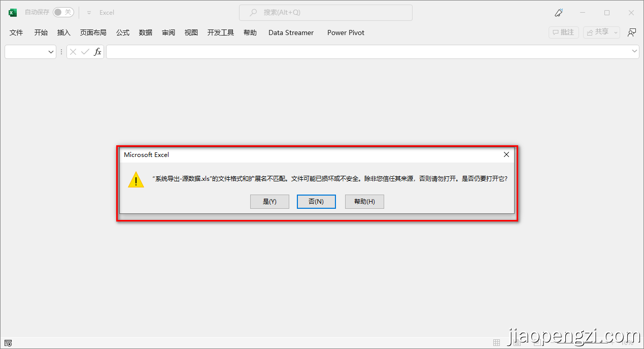The height and width of the screenshot is (349, 644).
Task: Click the 搜索(Alt+Q) search box
Action: 325,12
